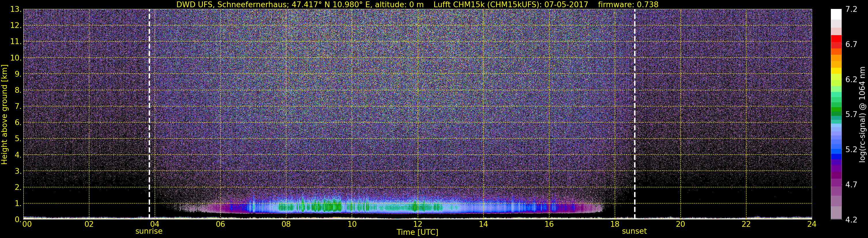Screen dimensions: 868x238
Task: Click the time tick label 08
Action: point(286,224)
